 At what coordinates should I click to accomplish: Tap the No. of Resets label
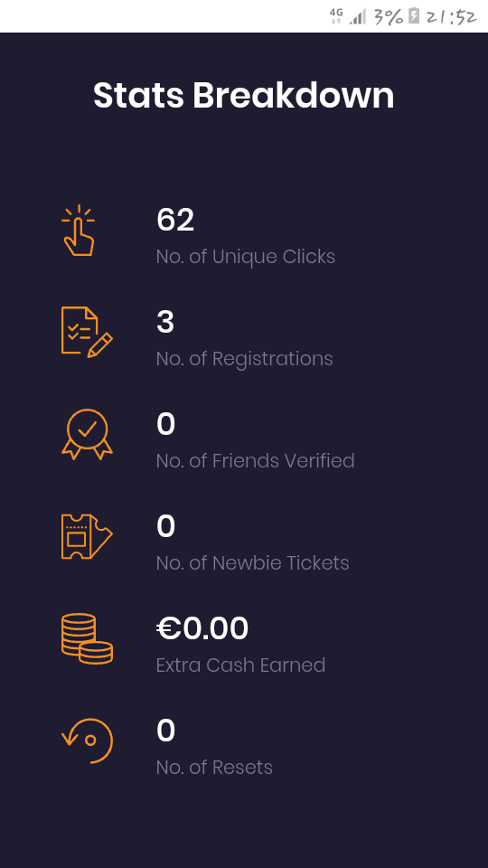coord(214,768)
